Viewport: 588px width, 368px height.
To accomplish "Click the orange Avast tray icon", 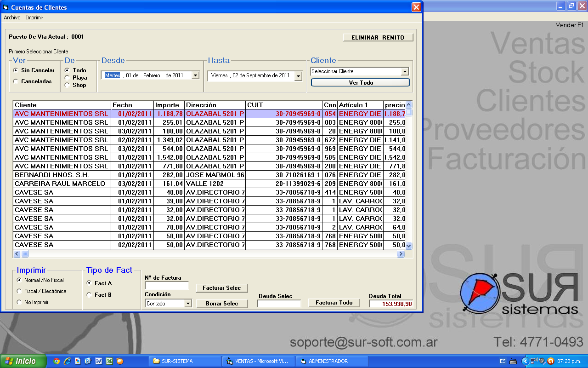I will click(550, 361).
